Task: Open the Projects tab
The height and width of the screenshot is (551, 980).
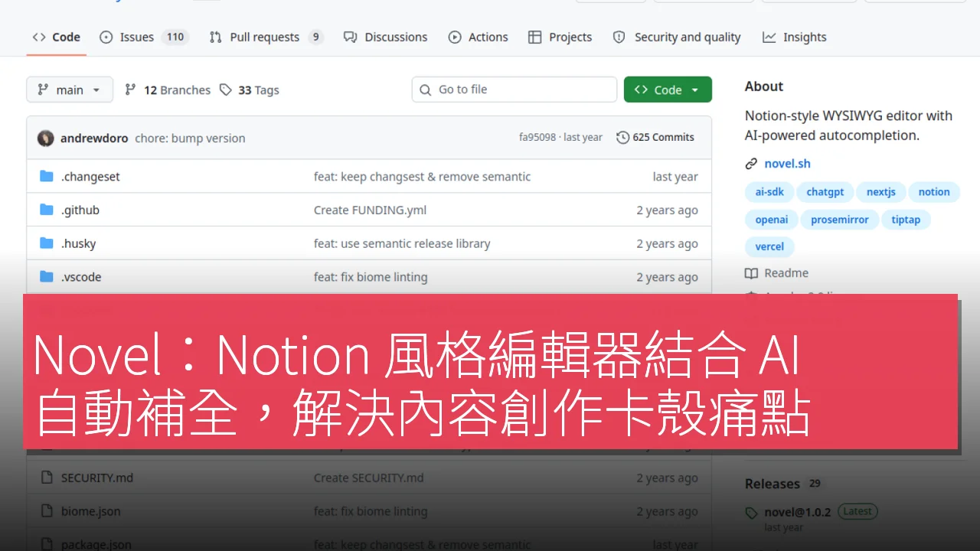Action: [560, 37]
